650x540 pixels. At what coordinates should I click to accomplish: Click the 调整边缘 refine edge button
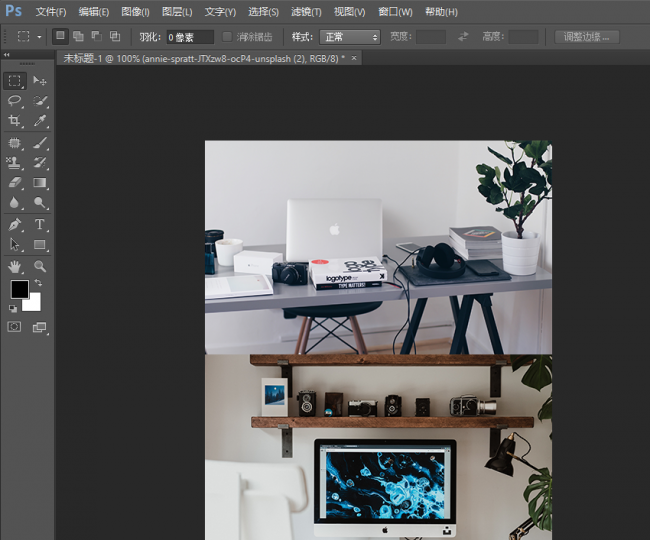coord(587,37)
